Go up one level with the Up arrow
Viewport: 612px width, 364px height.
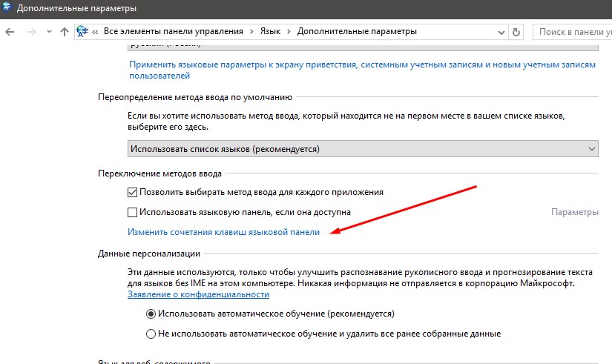click(x=64, y=32)
